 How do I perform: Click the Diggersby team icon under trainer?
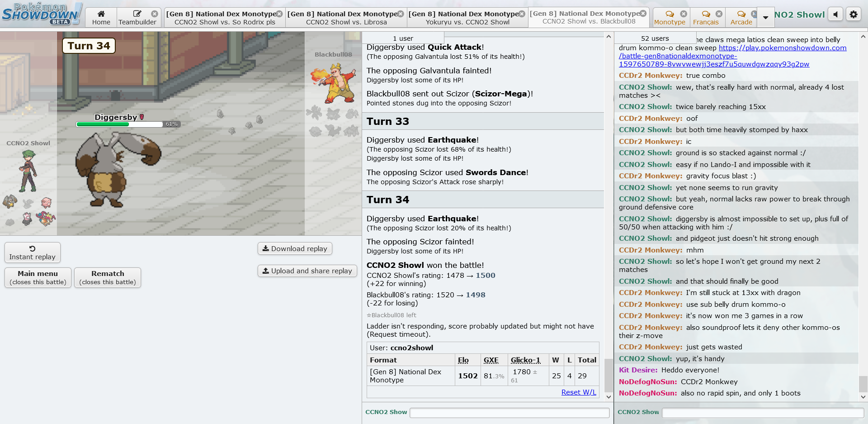pos(10,201)
